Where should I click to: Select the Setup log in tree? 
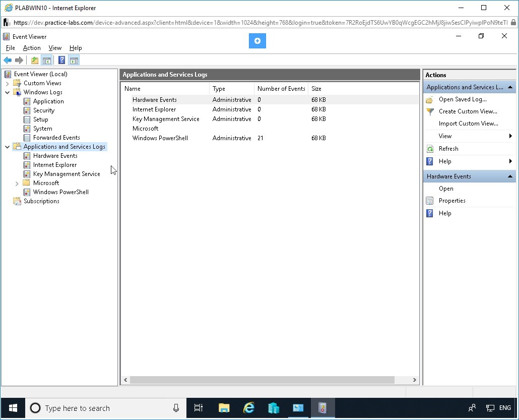40,119
